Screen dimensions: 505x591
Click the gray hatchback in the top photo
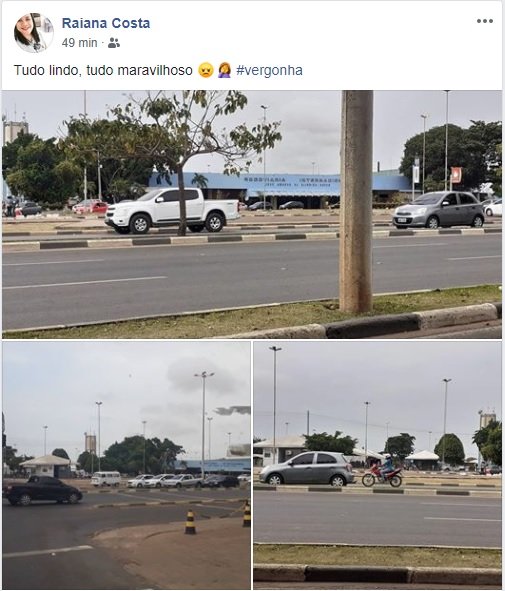point(439,210)
